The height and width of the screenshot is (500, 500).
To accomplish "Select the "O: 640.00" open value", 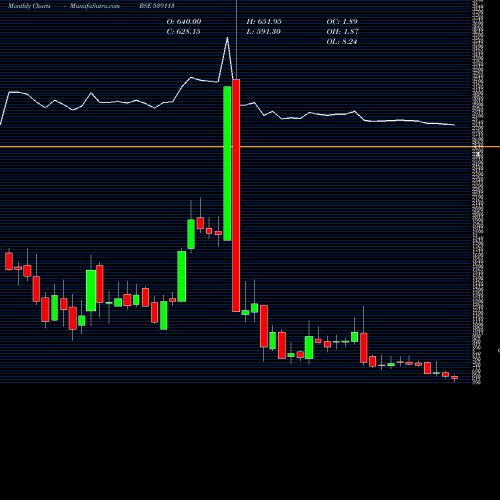I will click(184, 22).
